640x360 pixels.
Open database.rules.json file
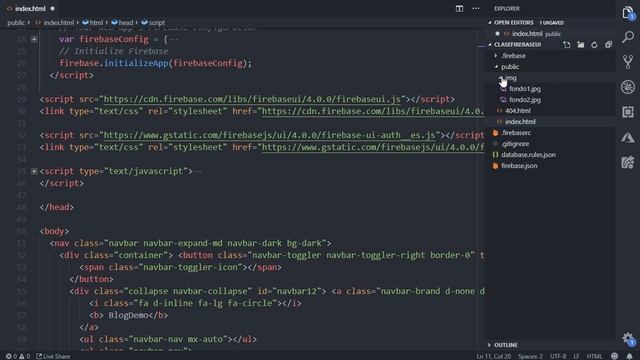(528, 155)
